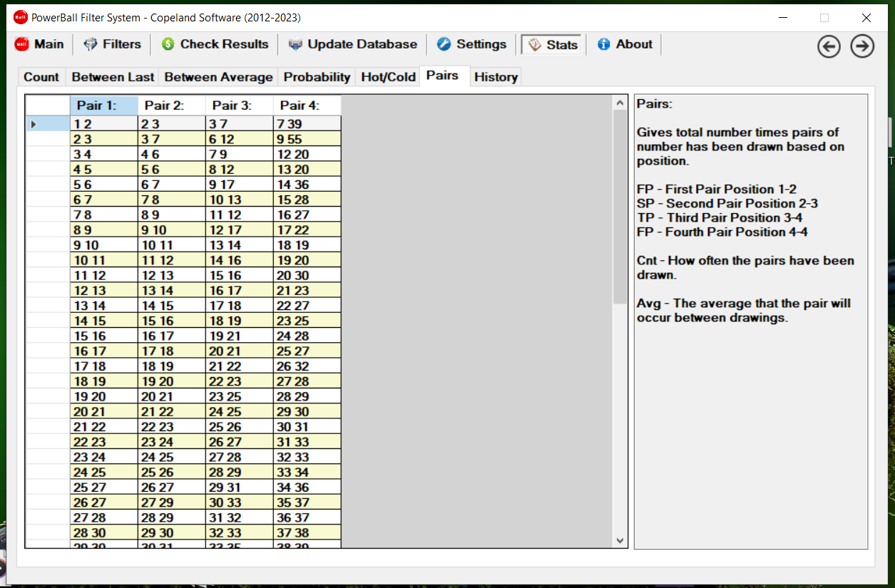Click the Pairs description text panel
This screenshot has height=588, width=895.
751,321
